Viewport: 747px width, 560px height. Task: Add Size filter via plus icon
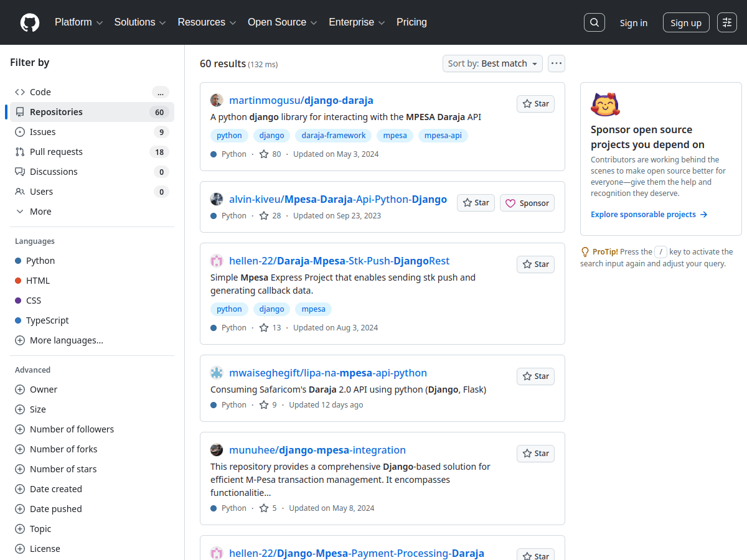19,409
